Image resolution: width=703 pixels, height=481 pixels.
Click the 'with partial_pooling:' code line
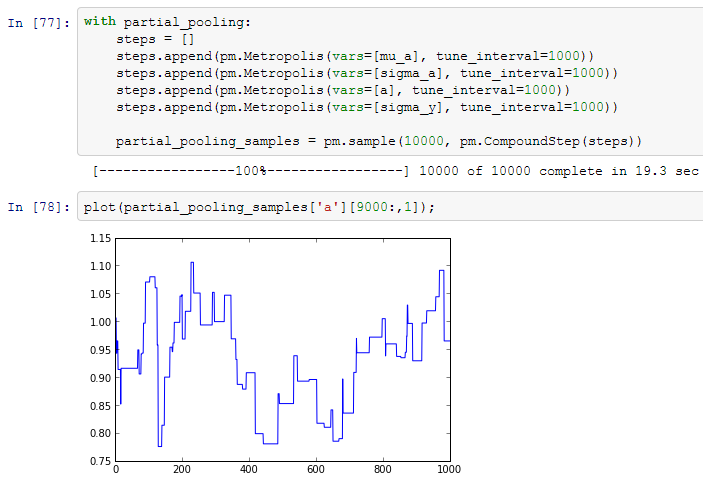167,22
